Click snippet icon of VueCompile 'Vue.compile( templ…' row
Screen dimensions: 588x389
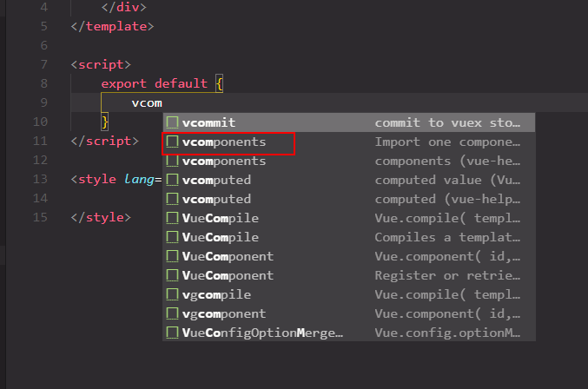[172, 218]
